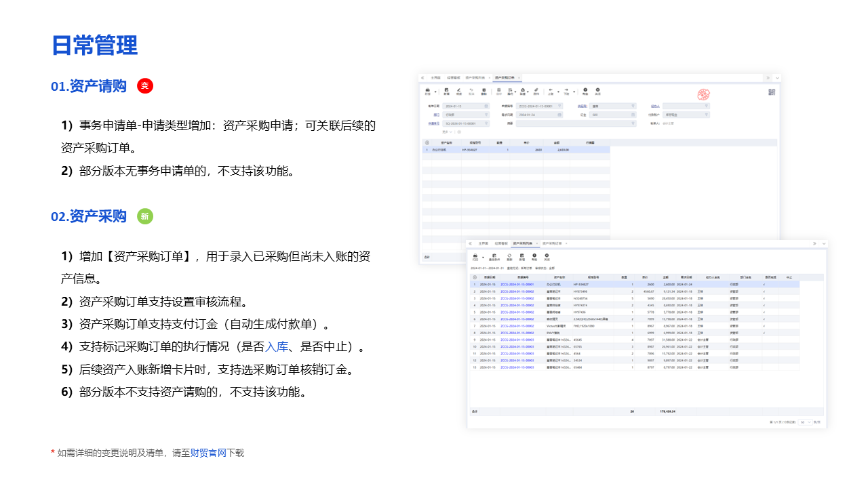868x488 pixels.
Task: Open the calendar picker for 制单日期 field
Action: click(486, 106)
